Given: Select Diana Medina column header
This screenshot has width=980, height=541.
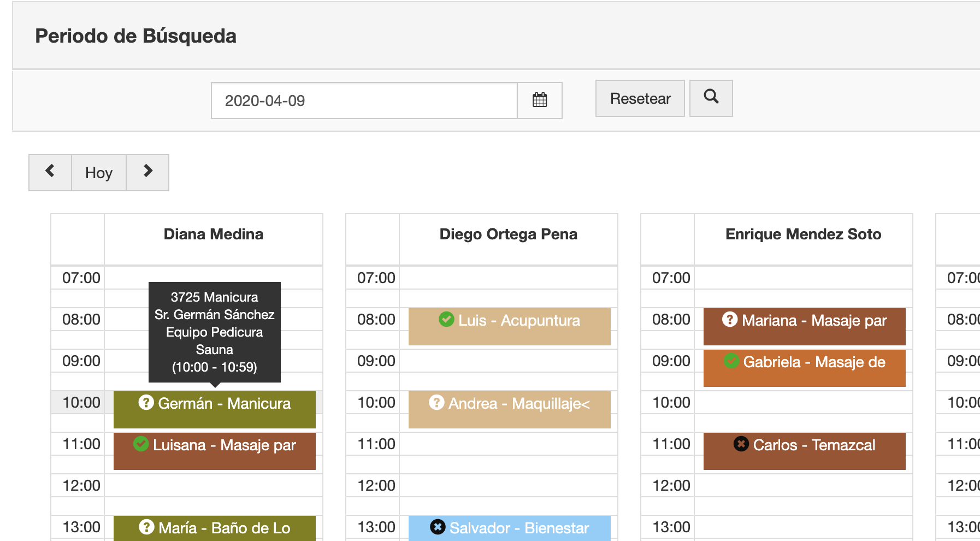Looking at the screenshot, I should point(214,234).
